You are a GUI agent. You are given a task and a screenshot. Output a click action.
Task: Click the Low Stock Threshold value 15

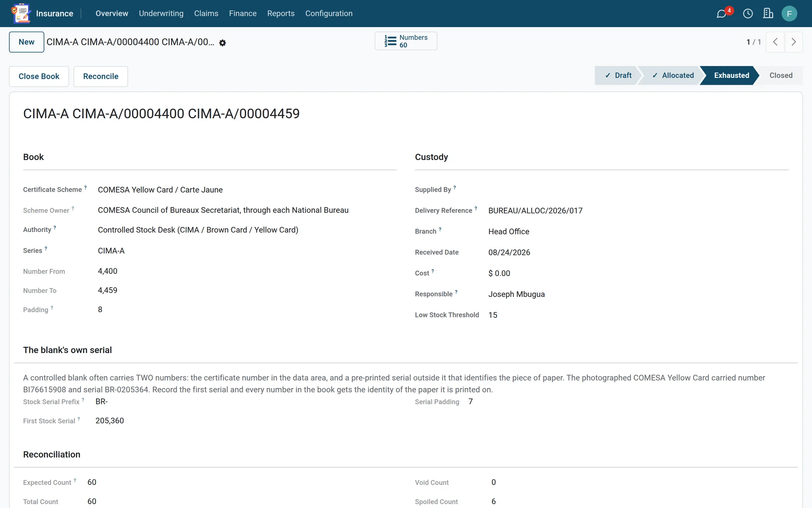pyautogui.click(x=493, y=315)
